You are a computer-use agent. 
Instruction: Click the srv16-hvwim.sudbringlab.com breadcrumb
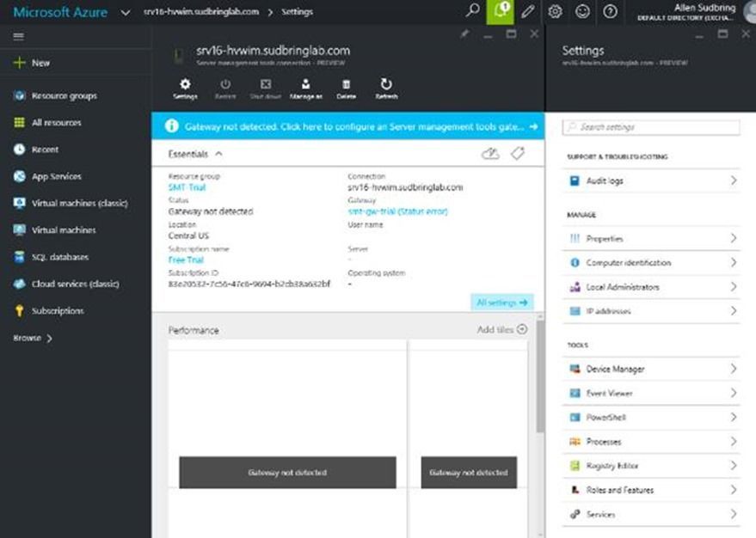(x=201, y=11)
